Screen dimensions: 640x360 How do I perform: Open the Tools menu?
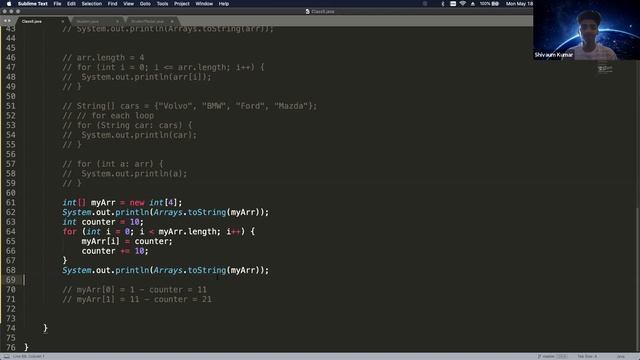coord(162,4)
